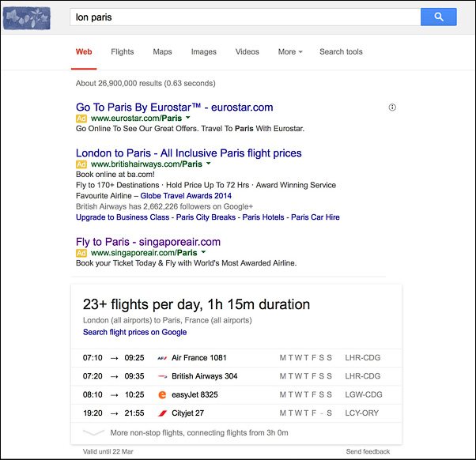Image resolution: width=476 pixels, height=460 pixels.
Task: Click the blue search magnifier button
Action: tap(438, 17)
